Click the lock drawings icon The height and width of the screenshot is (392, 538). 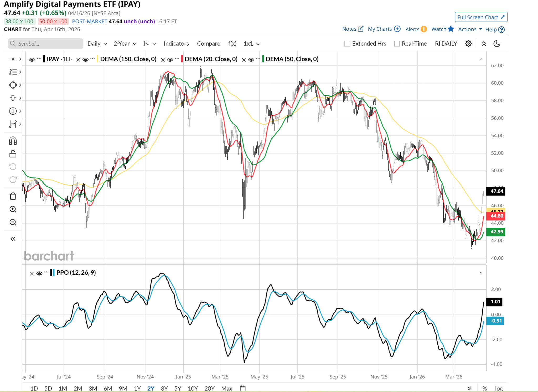(13, 154)
